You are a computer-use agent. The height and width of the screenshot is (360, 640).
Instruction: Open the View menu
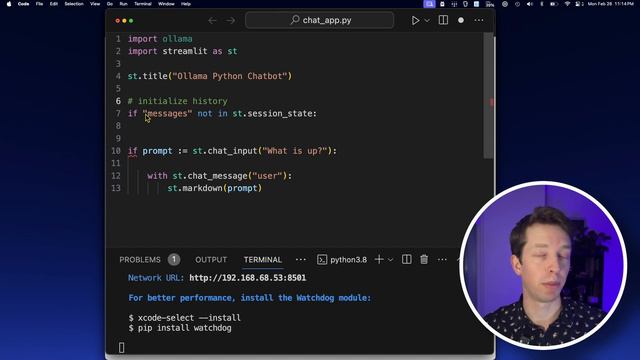[95, 4]
